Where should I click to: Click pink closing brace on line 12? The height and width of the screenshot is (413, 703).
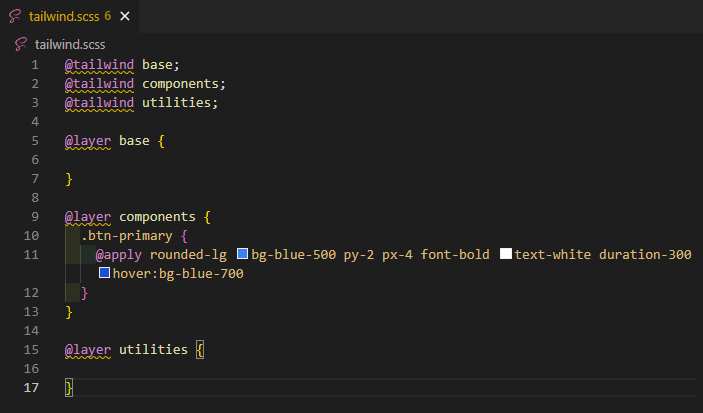(84, 293)
